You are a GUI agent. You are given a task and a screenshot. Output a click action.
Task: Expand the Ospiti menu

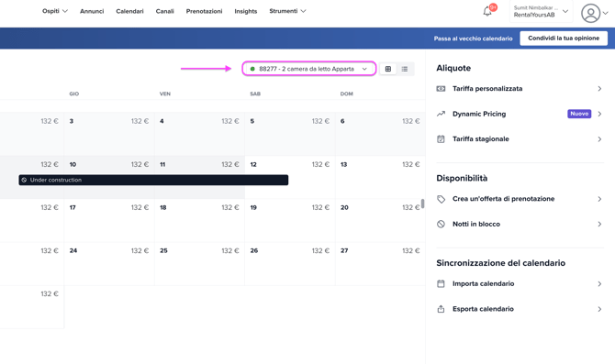pyautogui.click(x=55, y=11)
